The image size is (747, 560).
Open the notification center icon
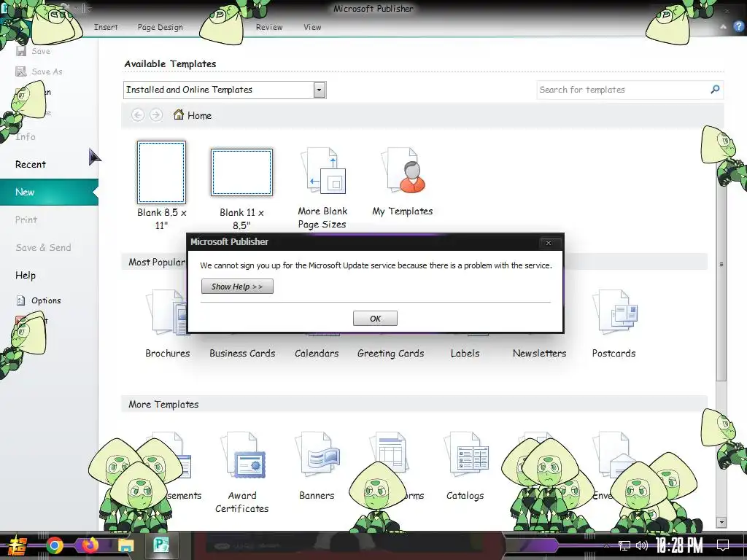click(x=723, y=545)
